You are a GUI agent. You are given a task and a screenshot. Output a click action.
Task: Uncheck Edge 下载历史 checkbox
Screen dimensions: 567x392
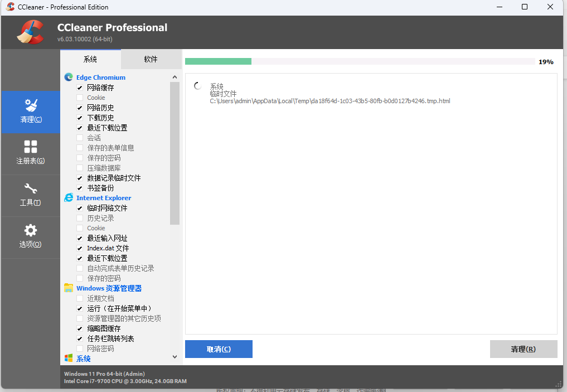(x=80, y=118)
